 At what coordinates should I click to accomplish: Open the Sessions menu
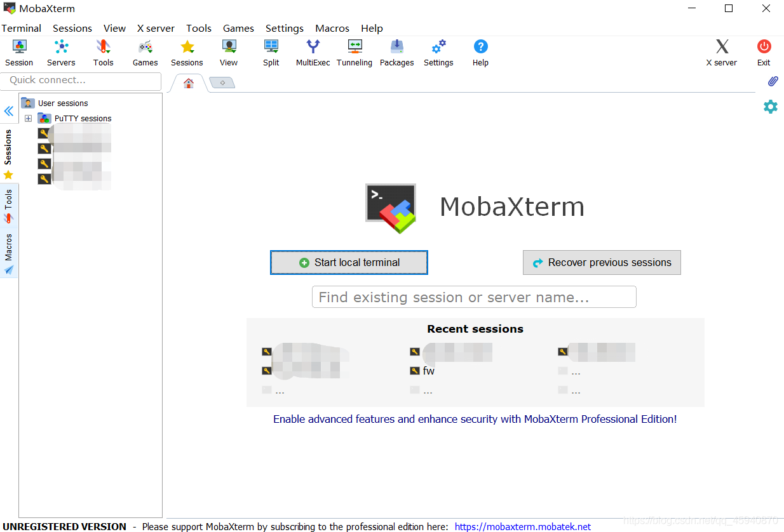tap(72, 28)
